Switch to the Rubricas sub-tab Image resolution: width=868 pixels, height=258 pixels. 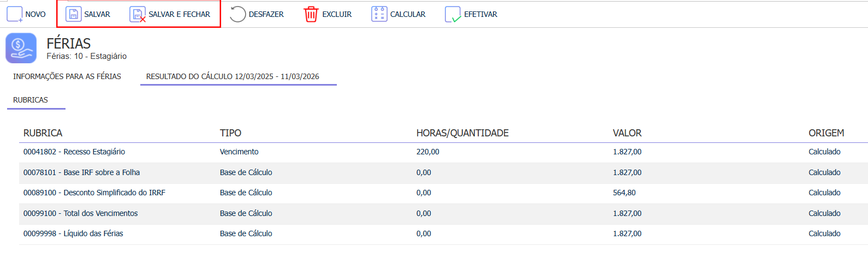coord(31,100)
